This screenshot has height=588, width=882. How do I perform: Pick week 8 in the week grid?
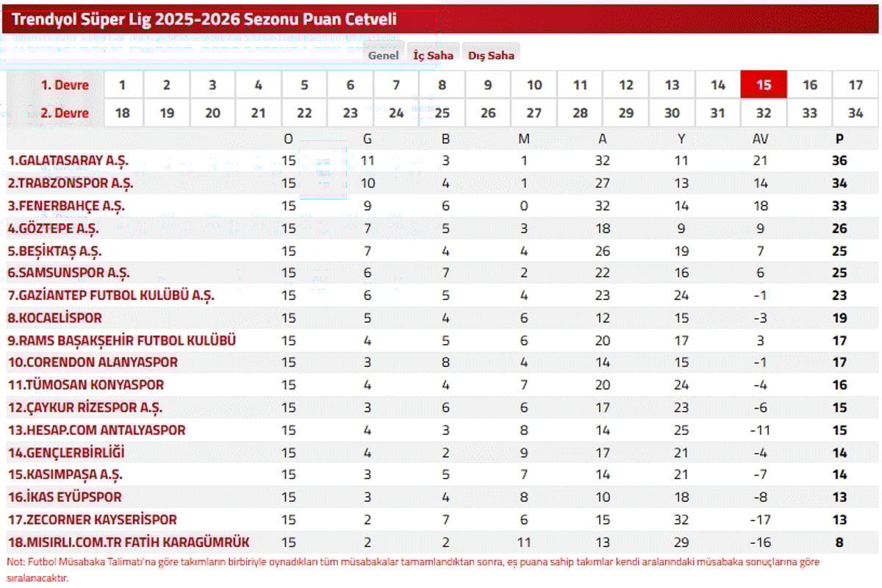tap(442, 85)
